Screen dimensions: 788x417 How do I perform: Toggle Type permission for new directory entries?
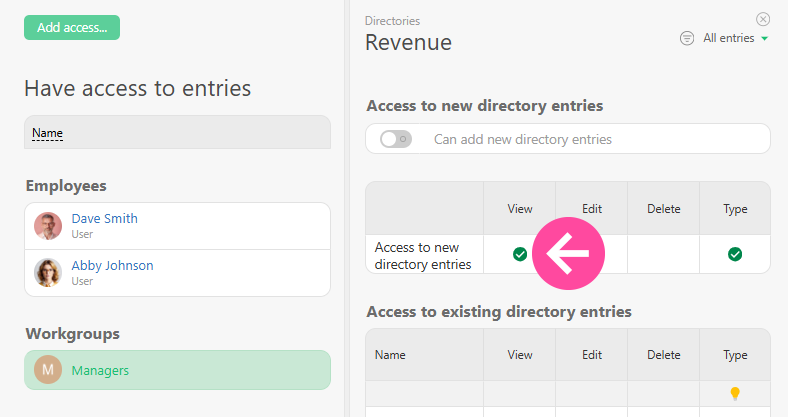735,255
